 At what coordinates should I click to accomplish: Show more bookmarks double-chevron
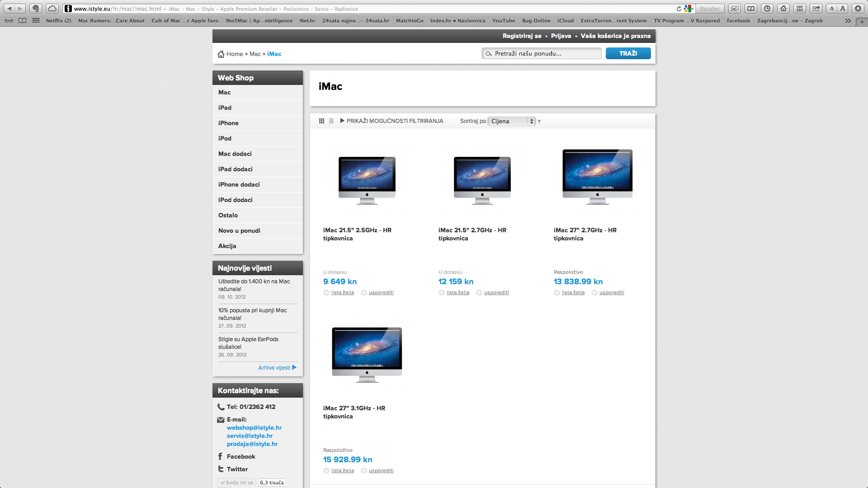(x=848, y=21)
